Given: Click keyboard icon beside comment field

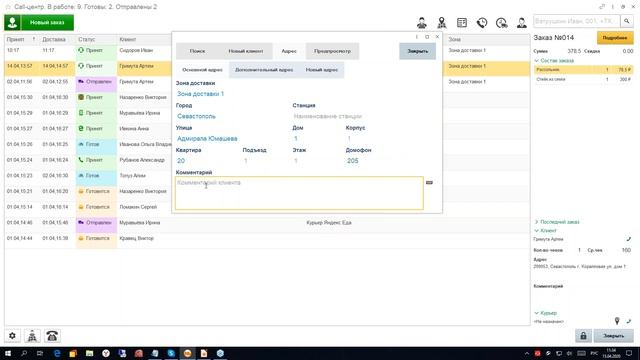Looking at the screenshot, I should [429, 182].
